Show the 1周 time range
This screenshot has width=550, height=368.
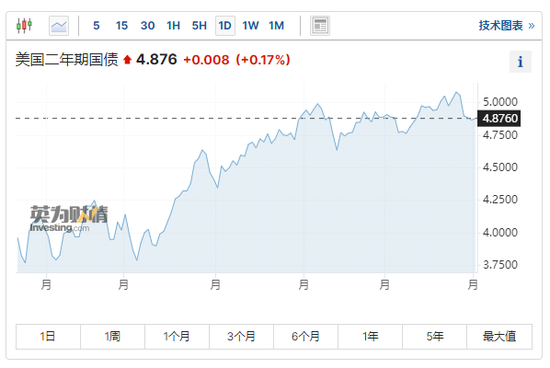coord(113,337)
